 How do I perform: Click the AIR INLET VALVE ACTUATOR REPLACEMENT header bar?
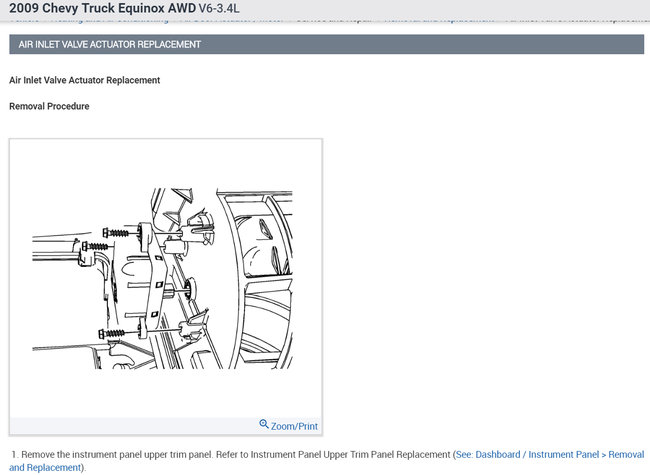326,44
